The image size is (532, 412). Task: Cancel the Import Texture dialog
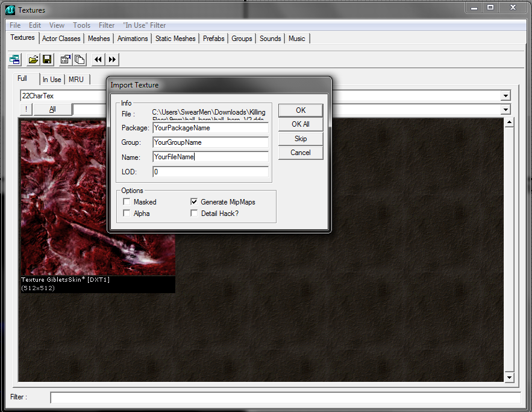[x=301, y=153]
